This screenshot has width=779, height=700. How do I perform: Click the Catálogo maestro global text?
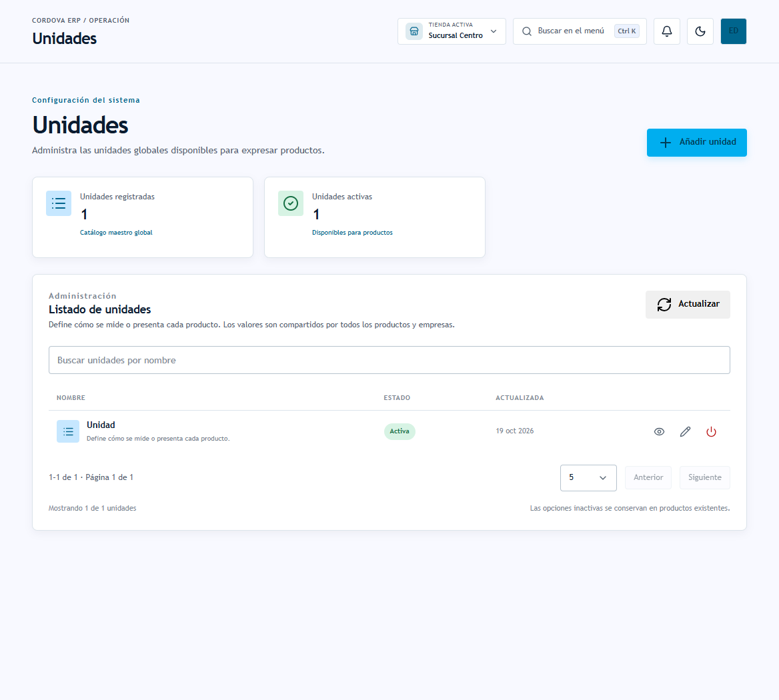tap(116, 233)
